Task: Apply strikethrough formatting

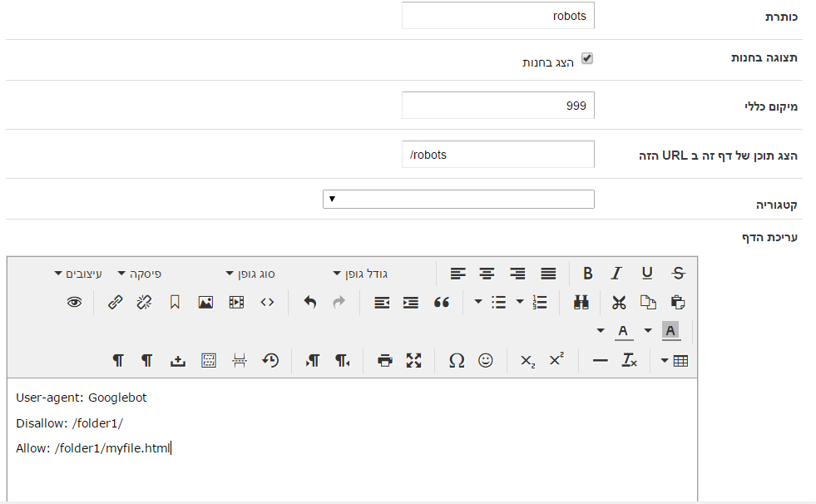Action: [678, 274]
